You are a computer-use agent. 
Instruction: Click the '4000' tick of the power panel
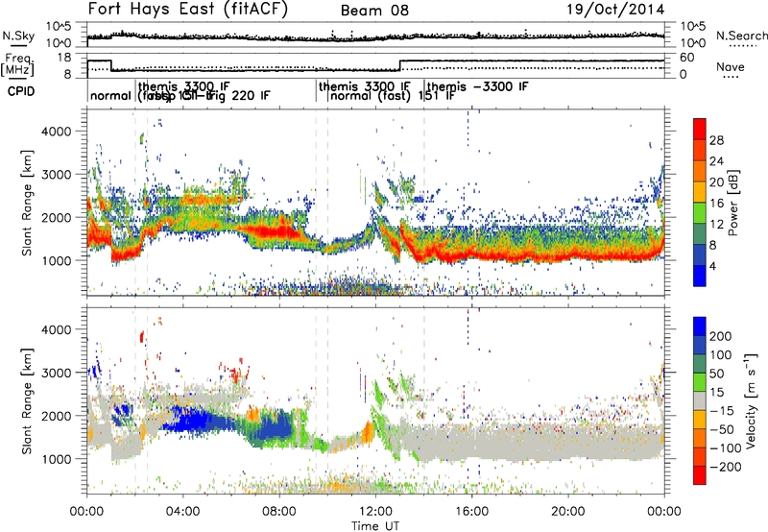click(x=56, y=132)
